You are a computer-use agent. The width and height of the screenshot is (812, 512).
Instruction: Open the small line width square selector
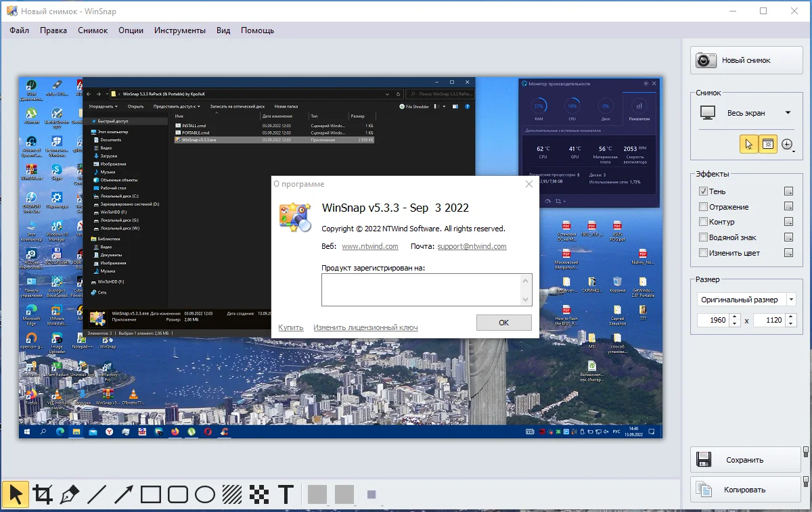pyautogui.click(x=371, y=494)
